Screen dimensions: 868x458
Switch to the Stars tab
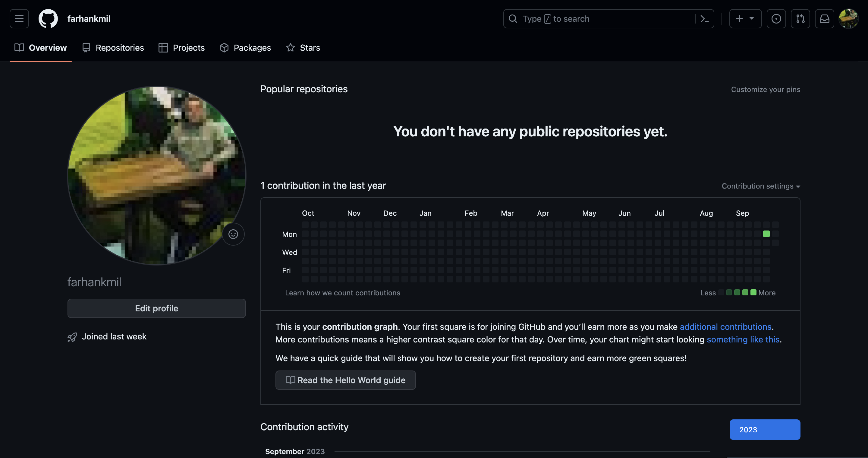point(303,48)
